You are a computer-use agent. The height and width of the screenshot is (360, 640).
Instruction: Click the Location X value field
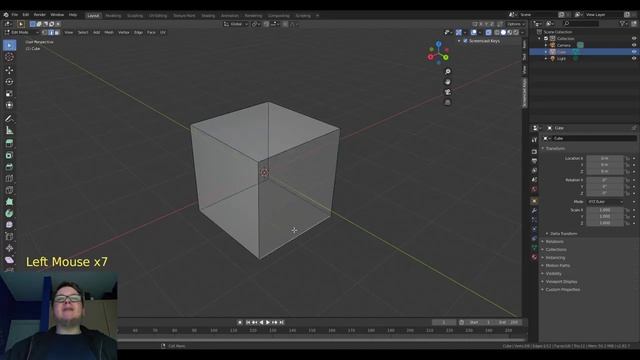605,158
